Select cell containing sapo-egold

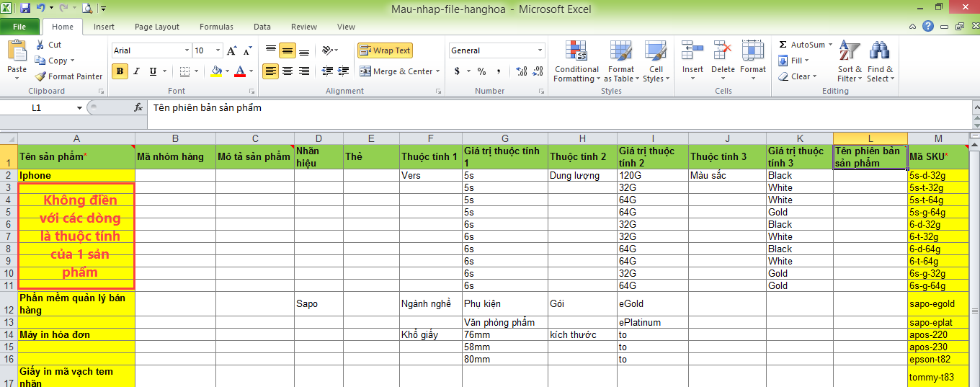(x=937, y=303)
